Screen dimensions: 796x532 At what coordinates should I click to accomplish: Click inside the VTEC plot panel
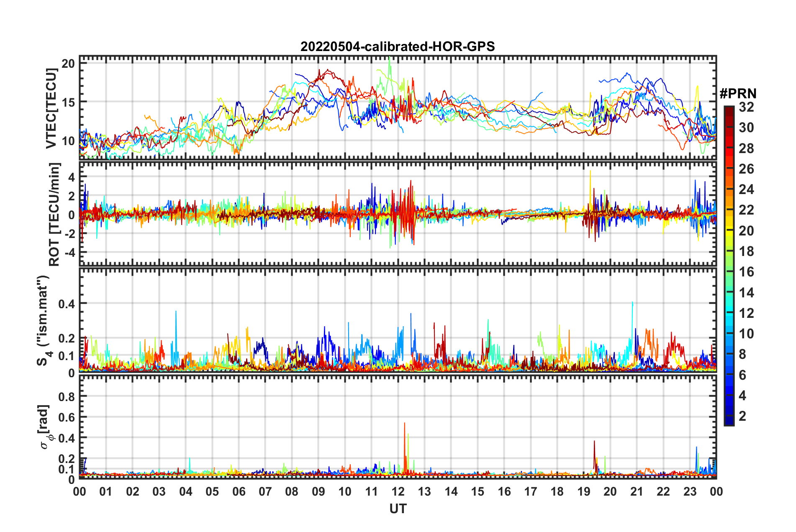tap(398, 107)
